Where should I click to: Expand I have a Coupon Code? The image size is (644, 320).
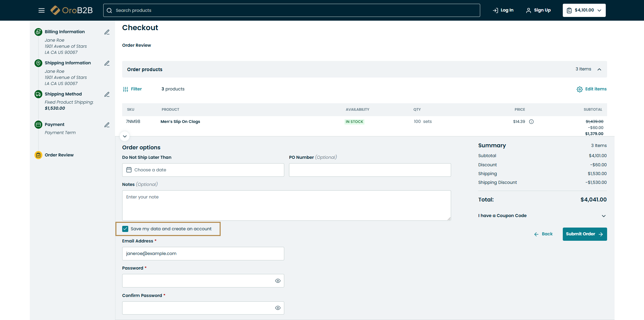tap(603, 216)
